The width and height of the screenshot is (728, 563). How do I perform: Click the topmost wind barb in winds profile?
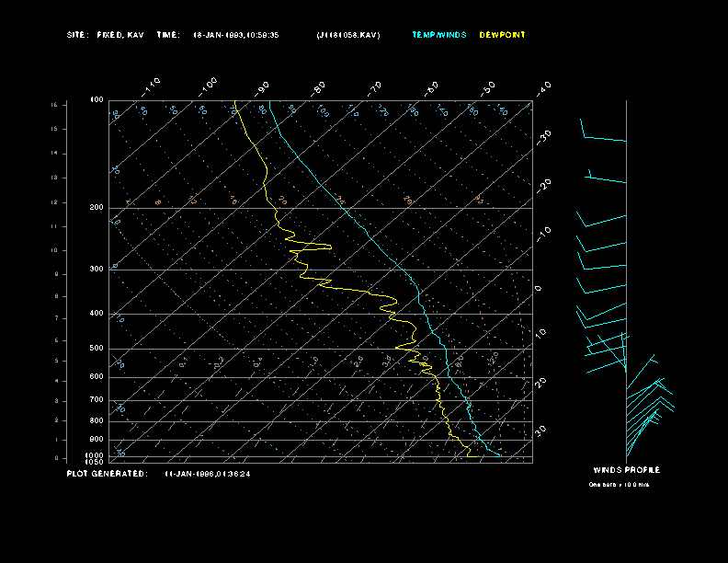pos(603,130)
